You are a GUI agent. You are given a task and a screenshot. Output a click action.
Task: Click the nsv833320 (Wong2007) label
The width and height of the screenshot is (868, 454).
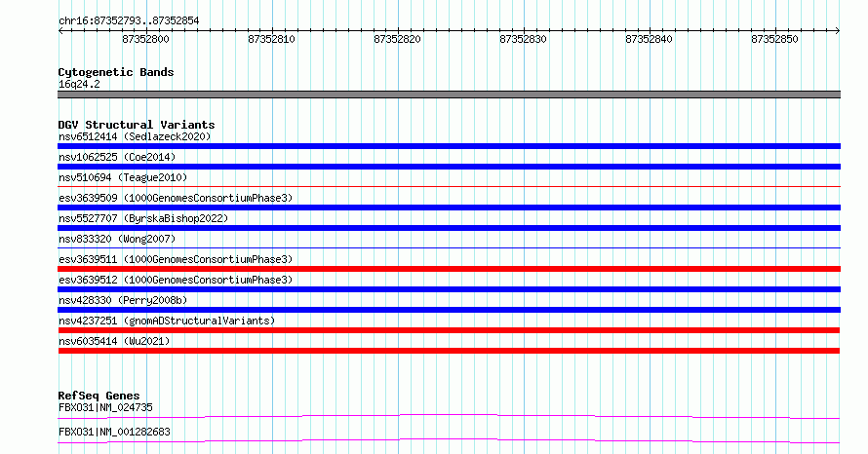(117, 239)
